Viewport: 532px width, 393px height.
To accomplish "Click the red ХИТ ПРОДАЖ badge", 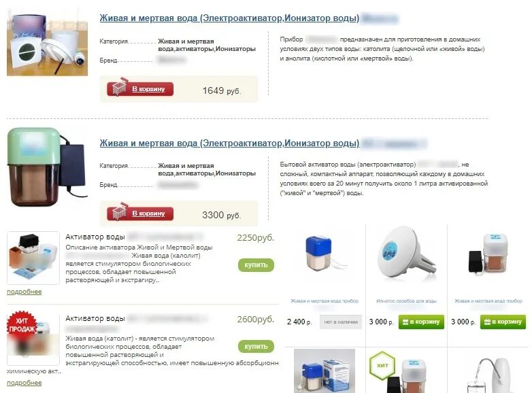I will (x=22, y=324).
